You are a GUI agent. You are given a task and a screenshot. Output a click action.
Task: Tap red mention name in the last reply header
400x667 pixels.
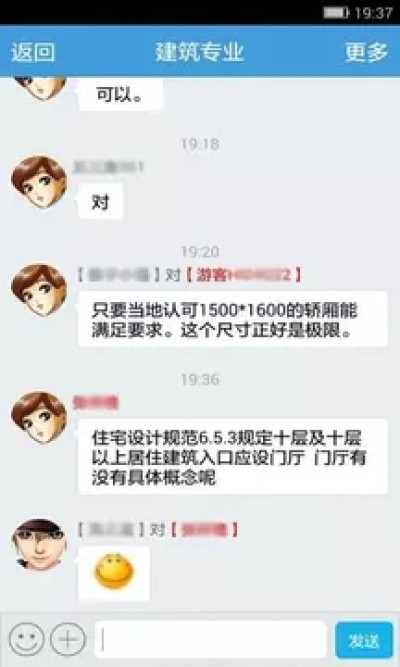point(204,530)
